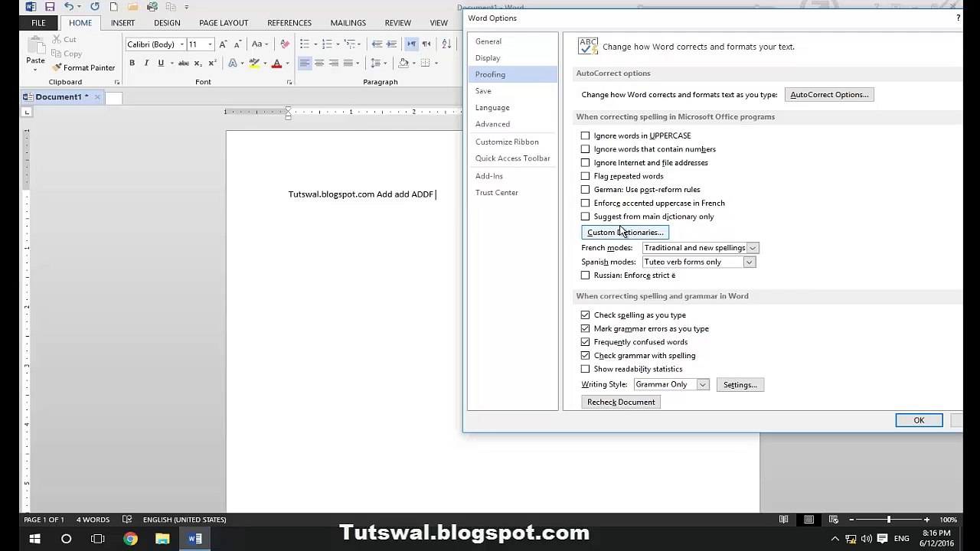The height and width of the screenshot is (551, 980).
Task: Enable Ignore words that contain numbers
Action: coord(585,149)
